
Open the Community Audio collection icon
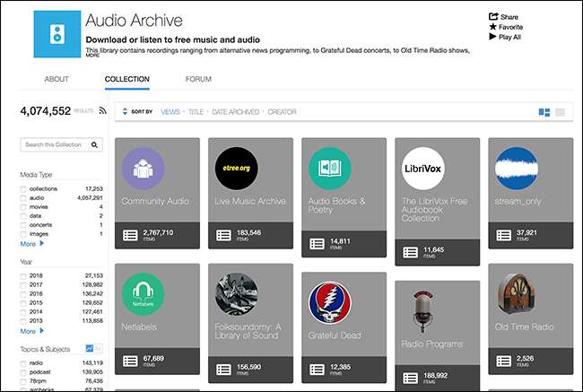tap(142, 169)
